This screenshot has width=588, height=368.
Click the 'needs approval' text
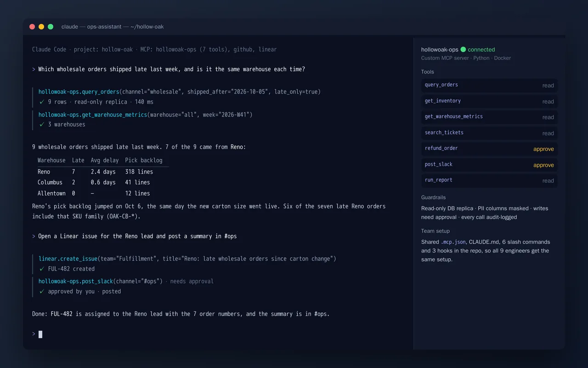point(192,282)
